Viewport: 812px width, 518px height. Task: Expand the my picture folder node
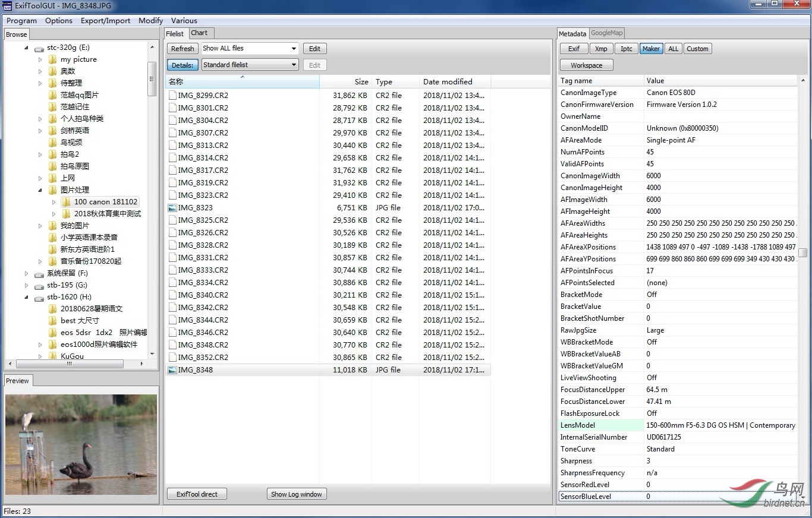click(40, 59)
